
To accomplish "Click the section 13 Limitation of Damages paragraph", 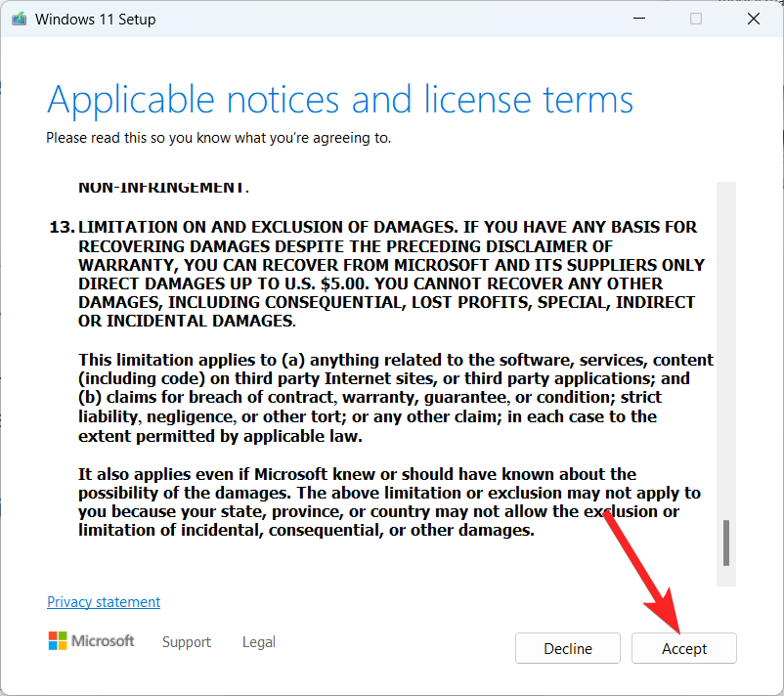I will 391,274.
